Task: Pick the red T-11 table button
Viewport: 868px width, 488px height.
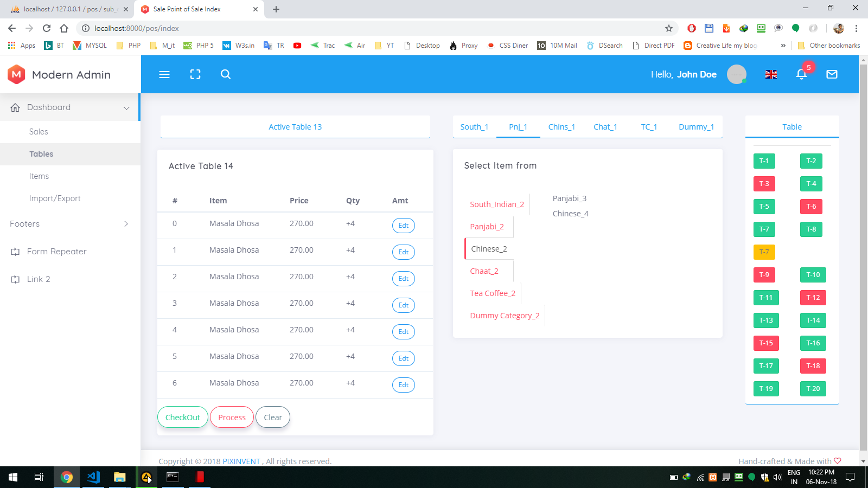Action: coord(765,298)
